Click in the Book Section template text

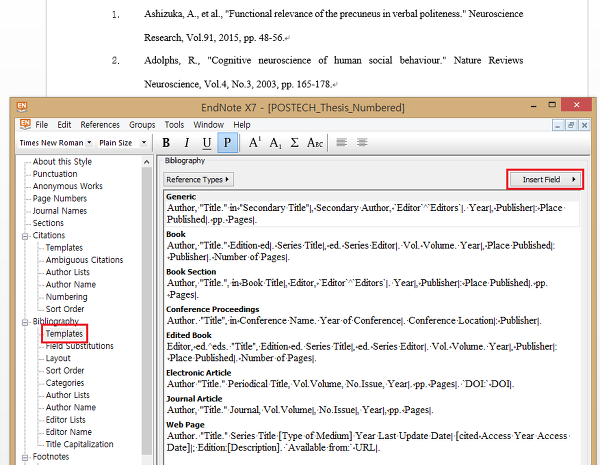click(x=357, y=289)
